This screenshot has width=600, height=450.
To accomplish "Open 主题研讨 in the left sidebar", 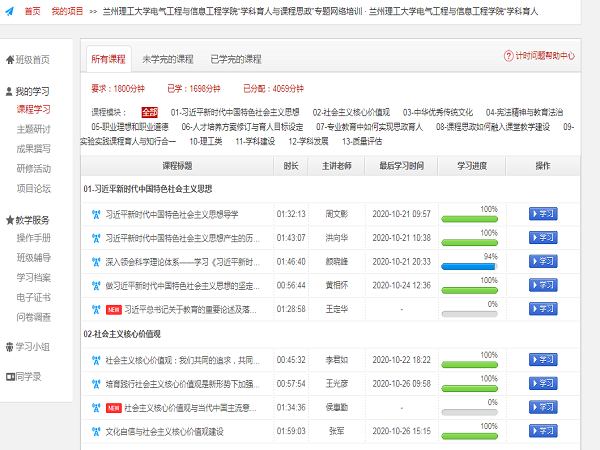I will pos(33,128).
